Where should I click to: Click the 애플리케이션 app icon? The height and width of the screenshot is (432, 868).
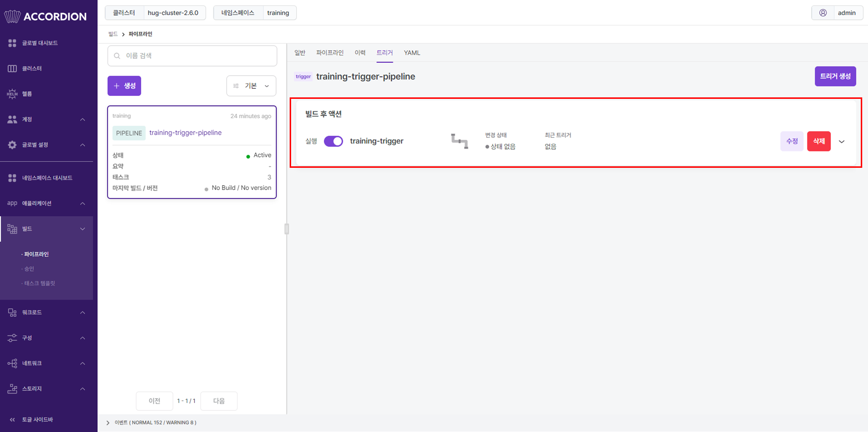[x=12, y=203]
